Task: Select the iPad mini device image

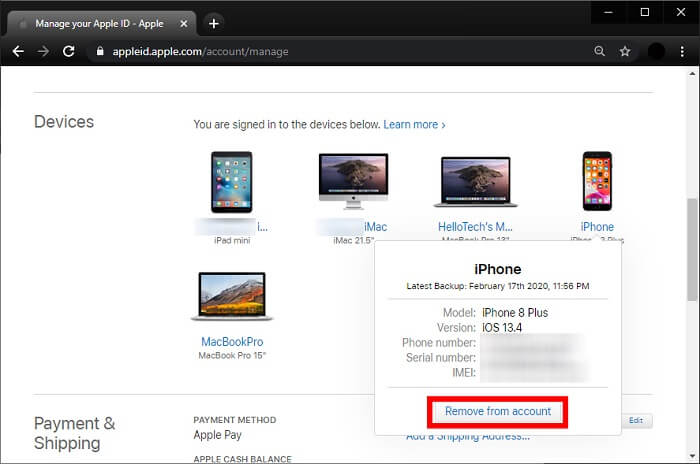Action: (x=231, y=182)
